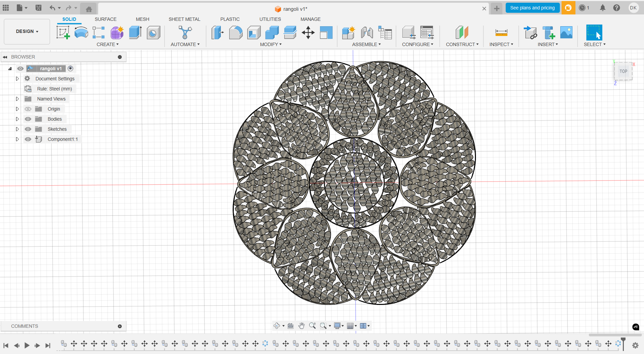Open the Orbit navigation tool
Viewport: 644px width, 354px height.
click(x=277, y=326)
